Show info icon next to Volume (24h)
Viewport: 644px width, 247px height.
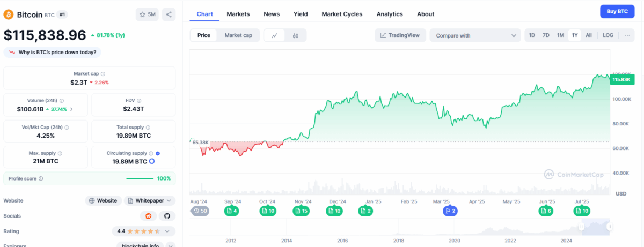62,100
